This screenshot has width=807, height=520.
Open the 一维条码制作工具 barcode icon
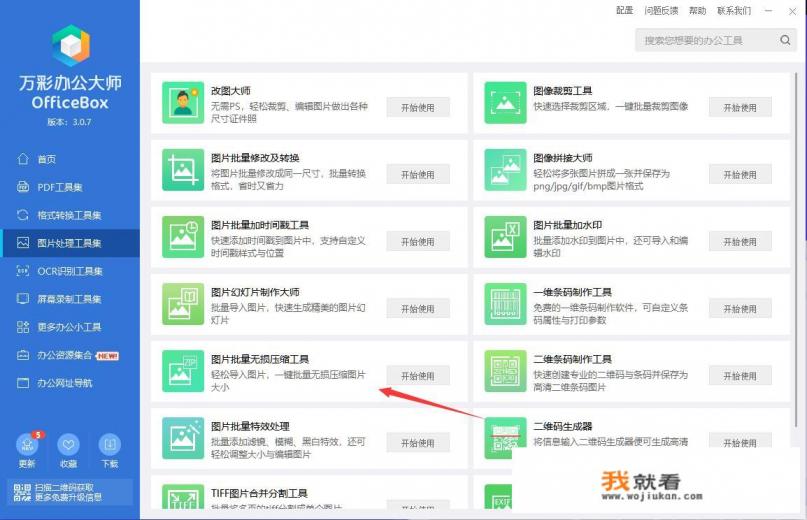pos(505,304)
